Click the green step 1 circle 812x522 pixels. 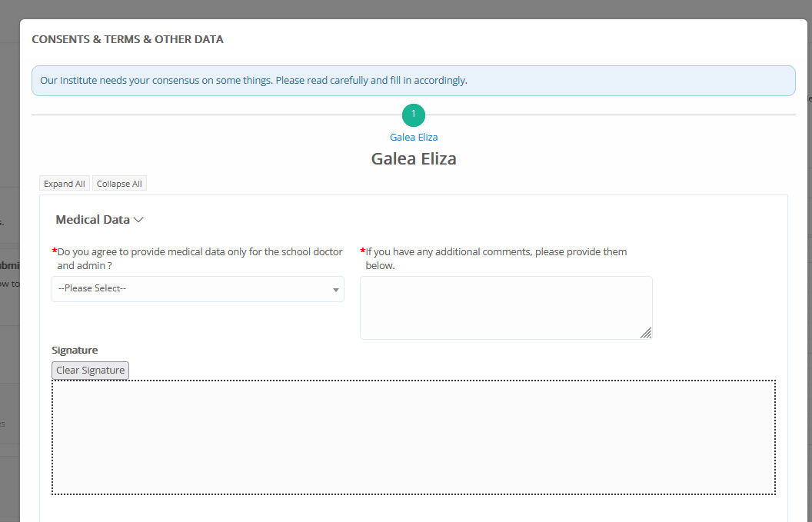[413, 115]
